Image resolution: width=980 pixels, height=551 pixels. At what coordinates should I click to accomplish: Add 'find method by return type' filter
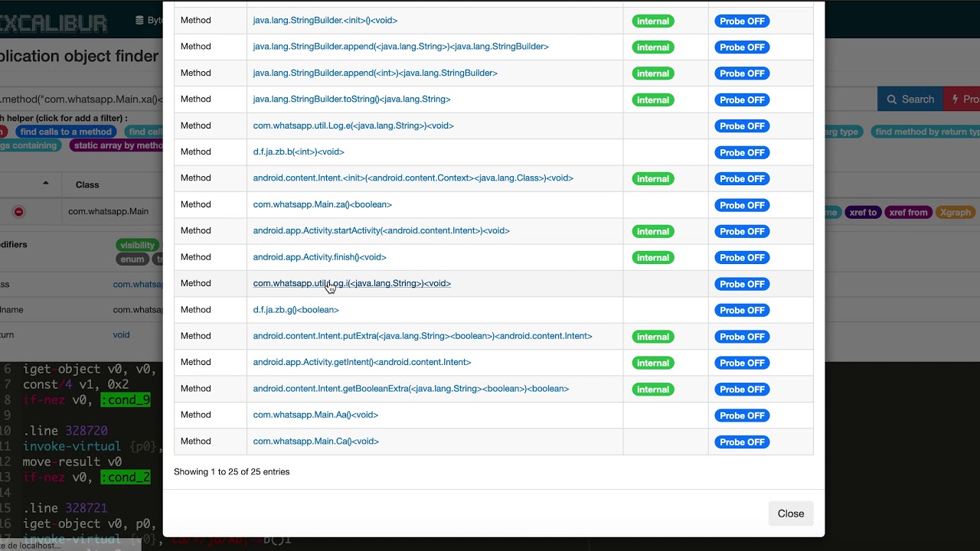(925, 132)
